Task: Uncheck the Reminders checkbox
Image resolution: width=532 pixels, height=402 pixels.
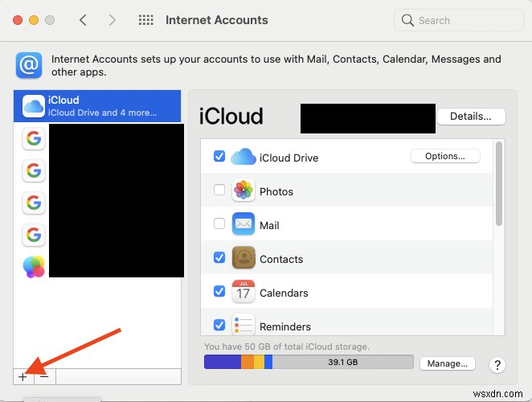Action: [x=219, y=325]
